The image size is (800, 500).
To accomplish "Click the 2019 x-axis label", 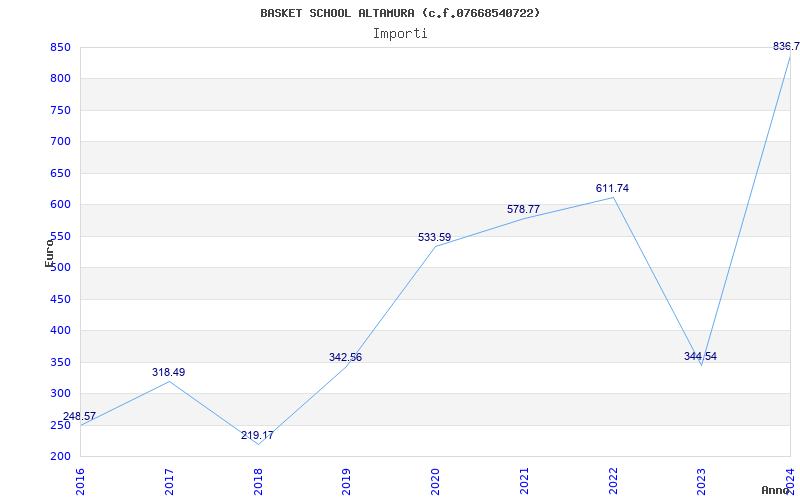I will (x=346, y=482).
